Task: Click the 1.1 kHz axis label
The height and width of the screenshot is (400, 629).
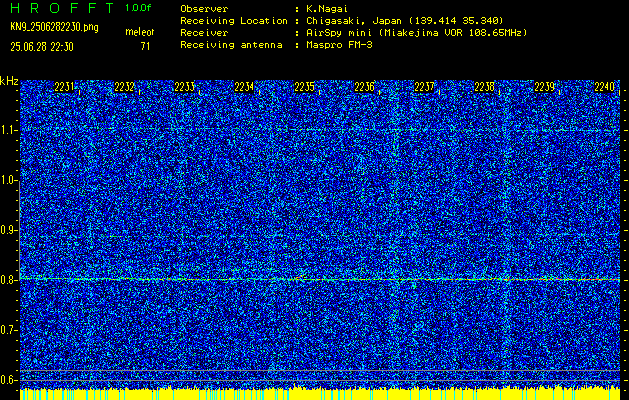Action: 8,130
